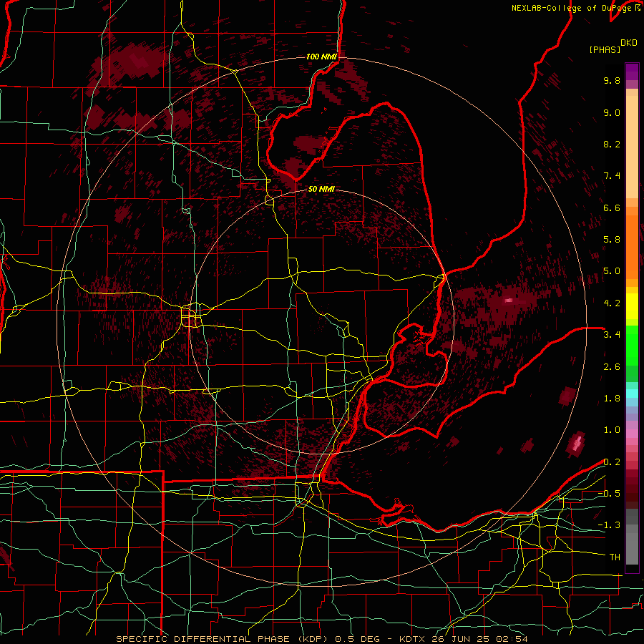Click the bright green segment of the colorbar
Screen dimensions: 644x644
632,346
